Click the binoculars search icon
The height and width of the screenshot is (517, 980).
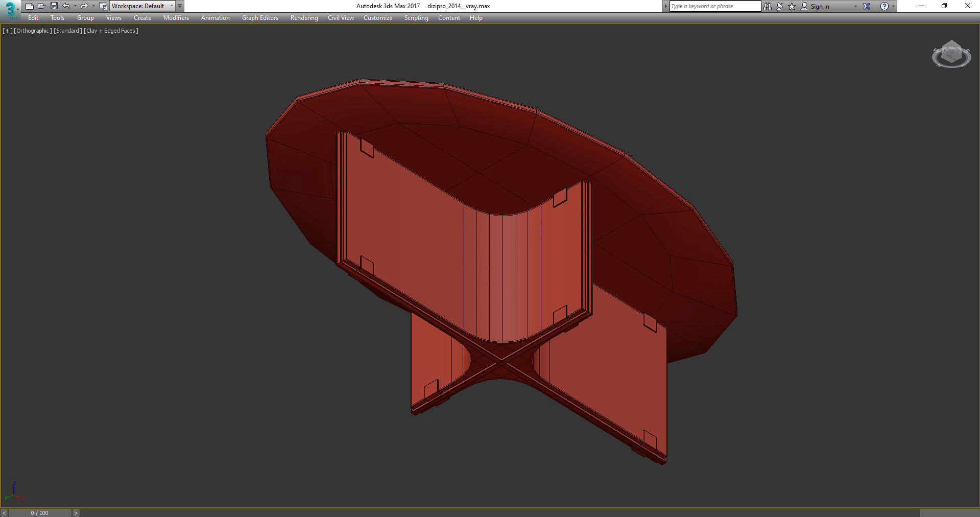[x=767, y=6]
